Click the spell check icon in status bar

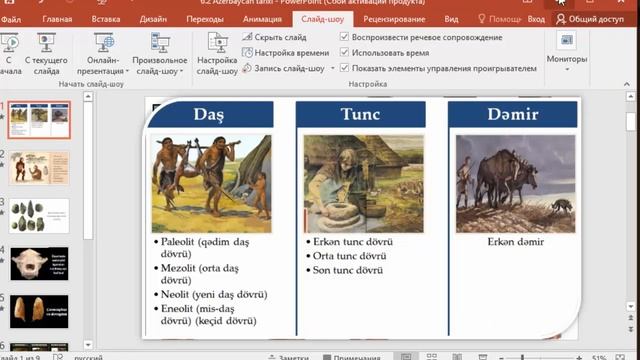[x=58, y=357]
